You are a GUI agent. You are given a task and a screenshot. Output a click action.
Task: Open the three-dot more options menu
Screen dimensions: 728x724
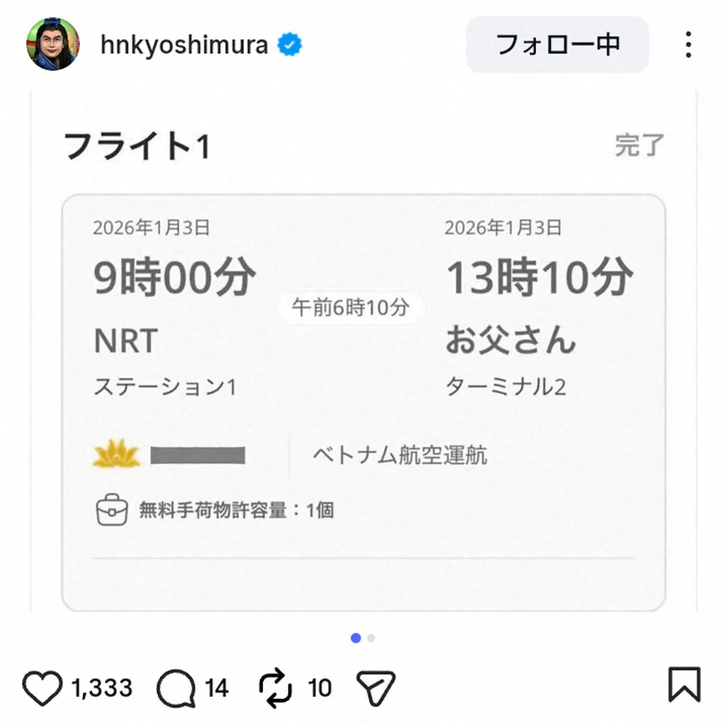(x=688, y=45)
